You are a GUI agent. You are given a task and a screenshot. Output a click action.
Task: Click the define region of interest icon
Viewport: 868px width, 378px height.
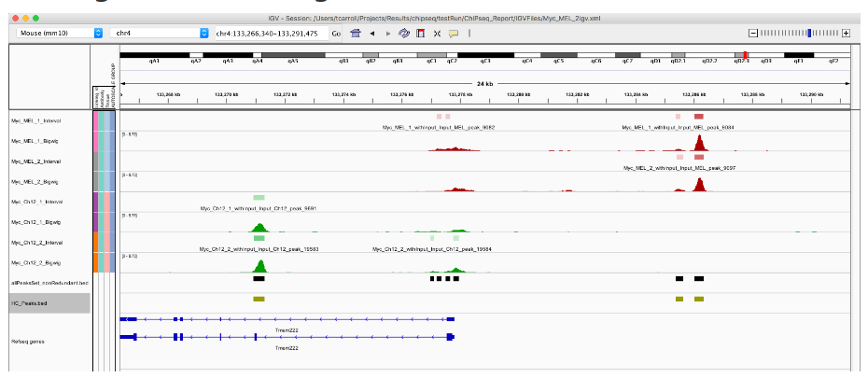coord(421,34)
